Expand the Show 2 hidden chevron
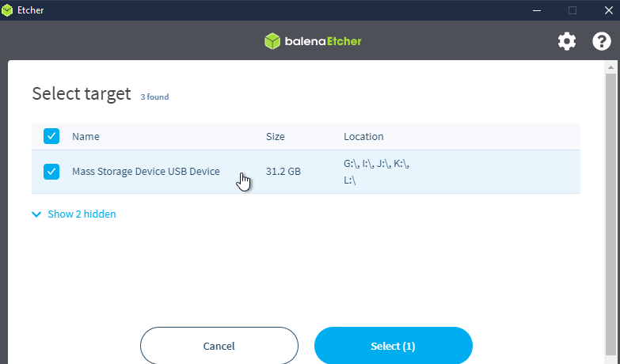This screenshot has height=364, width=620. click(36, 214)
